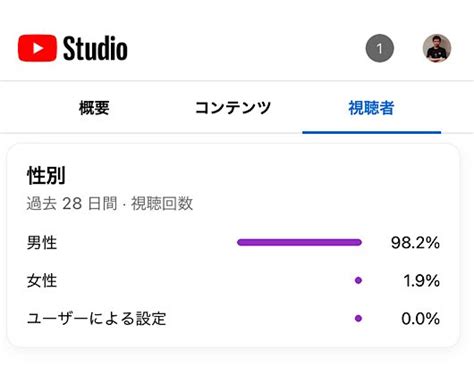Click the blue underline beneath 視聴者
Screen dimensions: 474x366
click(x=372, y=132)
